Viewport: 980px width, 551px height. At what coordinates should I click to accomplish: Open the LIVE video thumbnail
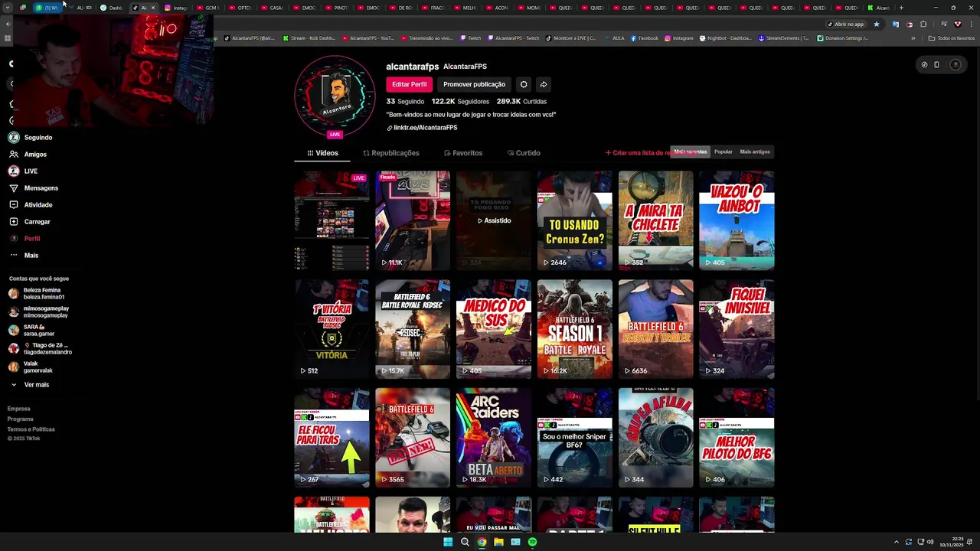332,220
